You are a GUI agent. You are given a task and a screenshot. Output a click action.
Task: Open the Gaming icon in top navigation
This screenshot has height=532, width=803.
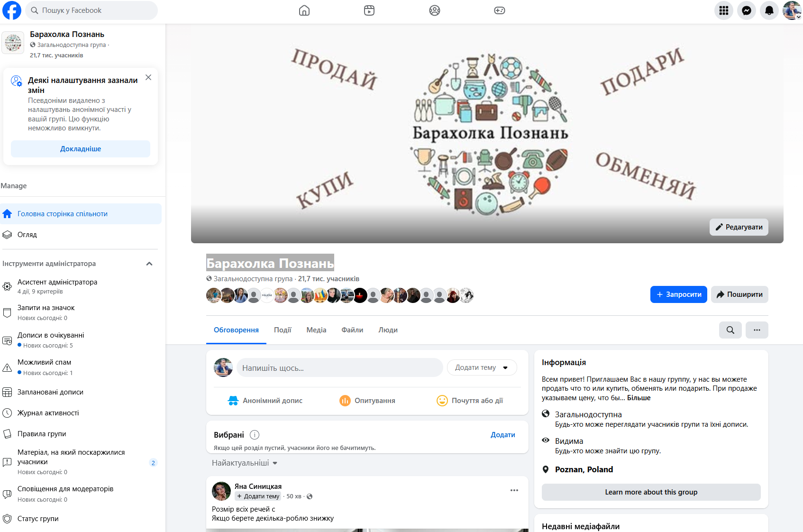[x=500, y=10]
